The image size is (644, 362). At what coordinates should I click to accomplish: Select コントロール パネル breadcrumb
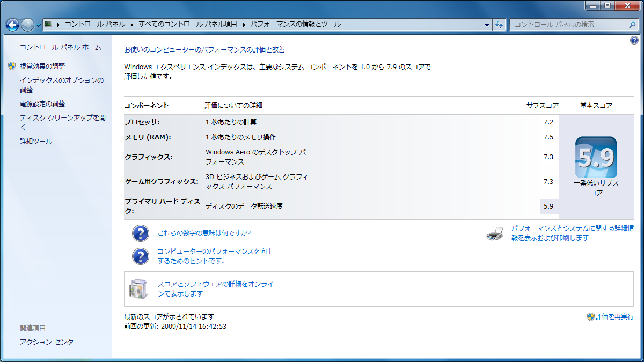(x=95, y=24)
